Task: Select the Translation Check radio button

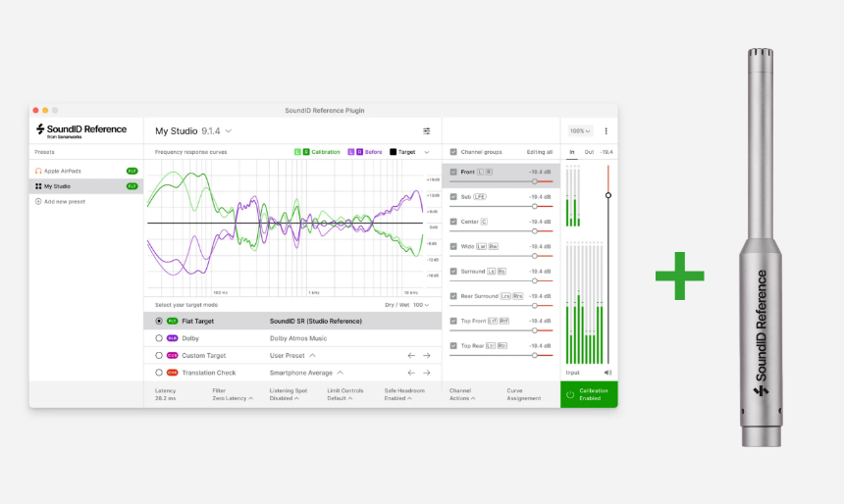Action: pos(159,373)
